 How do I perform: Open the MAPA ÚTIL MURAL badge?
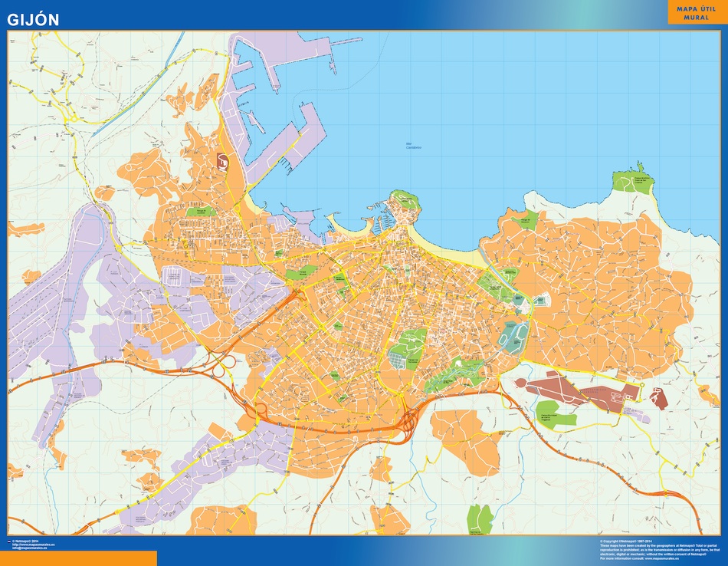coord(695,12)
